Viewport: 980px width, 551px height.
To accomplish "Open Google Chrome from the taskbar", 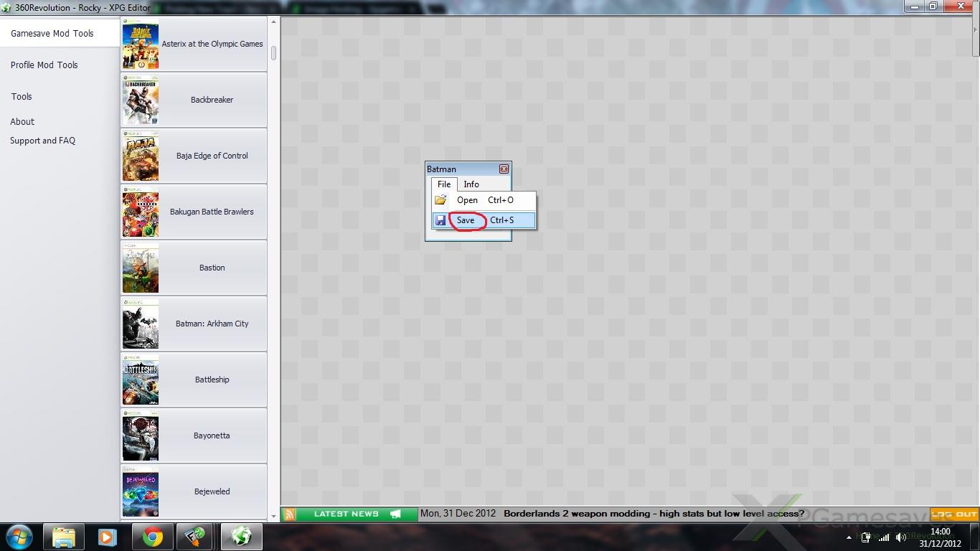I will (152, 537).
